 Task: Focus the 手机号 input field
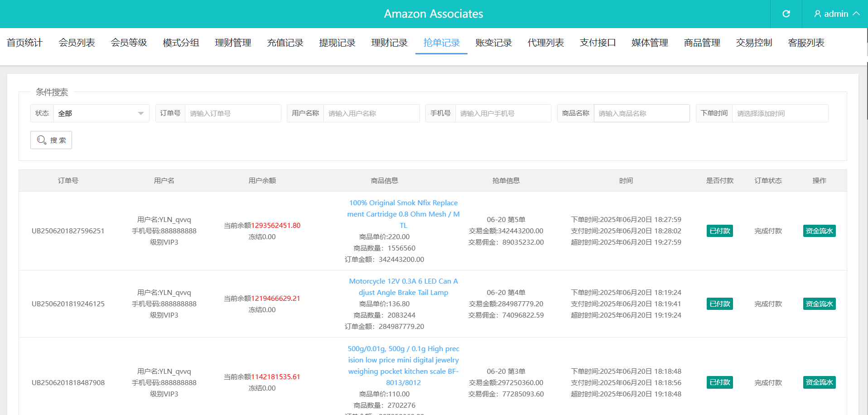[x=503, y=113]
